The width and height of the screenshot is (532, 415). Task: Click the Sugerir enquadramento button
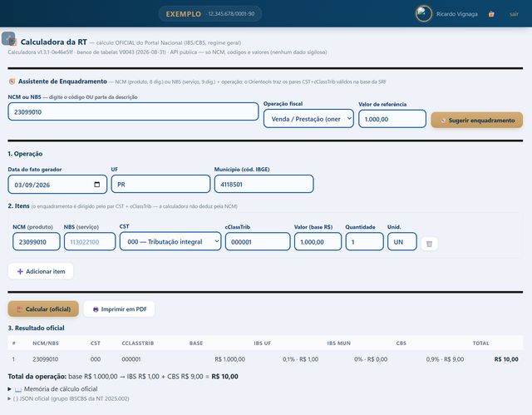pyautogui.click(x=476, y=120)
